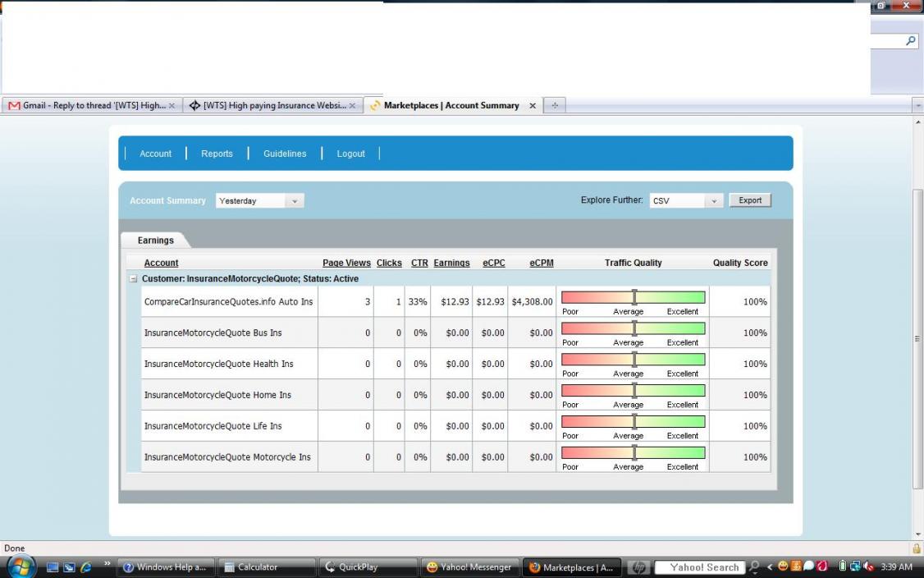The width and height of the screenshot is (924, 578).
Task: Click the Logout link
Action: (x=350, y=154)
